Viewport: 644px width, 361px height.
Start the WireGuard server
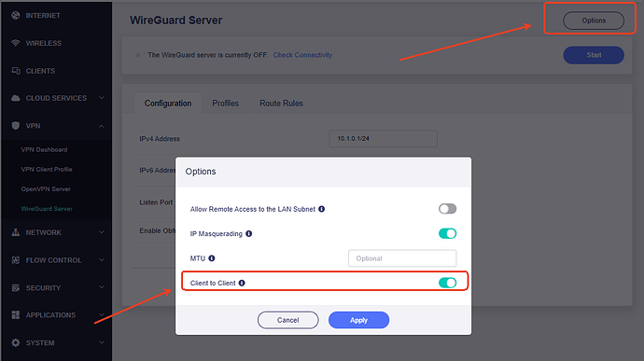[x=594, y=55]
